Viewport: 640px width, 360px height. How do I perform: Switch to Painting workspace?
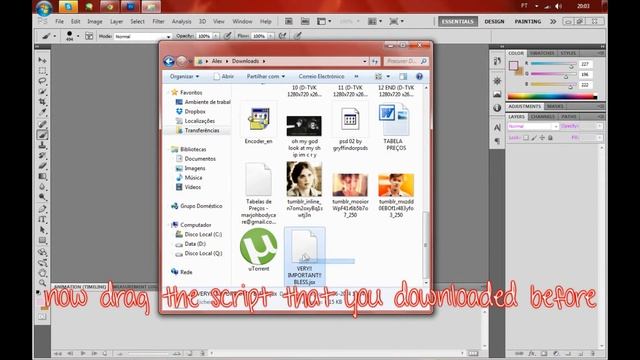point(528,22)
